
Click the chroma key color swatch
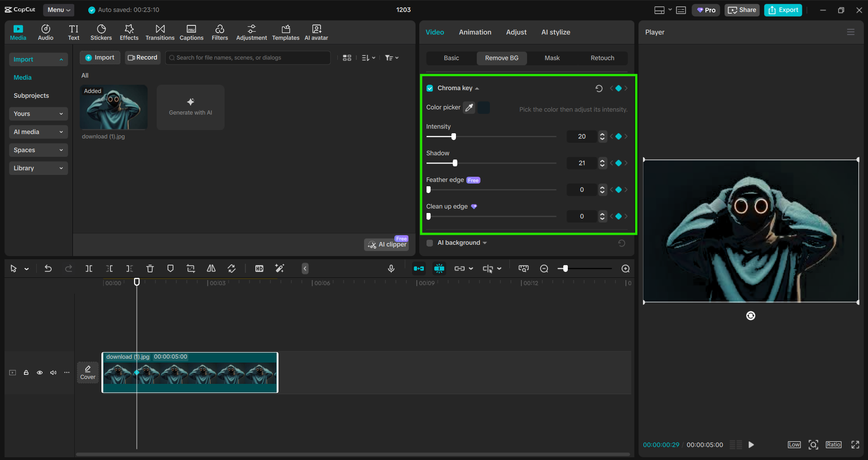[x=484, y=108]
